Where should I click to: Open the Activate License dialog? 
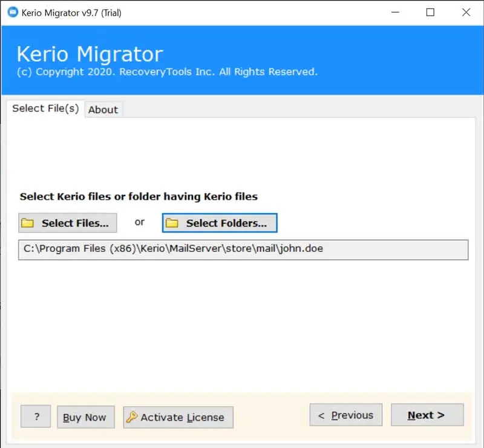(178, 417)
